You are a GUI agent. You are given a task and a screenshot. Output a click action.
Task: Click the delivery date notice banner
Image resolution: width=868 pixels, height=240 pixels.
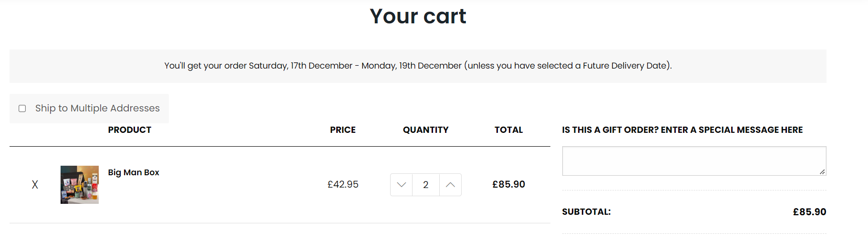click(418, 66)
